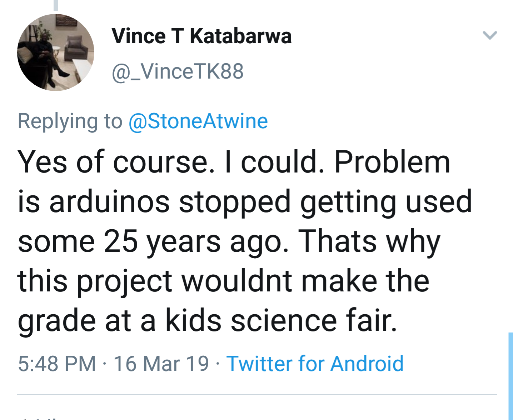Click the number "25" in the tweet
The width and height of the screenshot is (513, 420).
click(121, 241)
